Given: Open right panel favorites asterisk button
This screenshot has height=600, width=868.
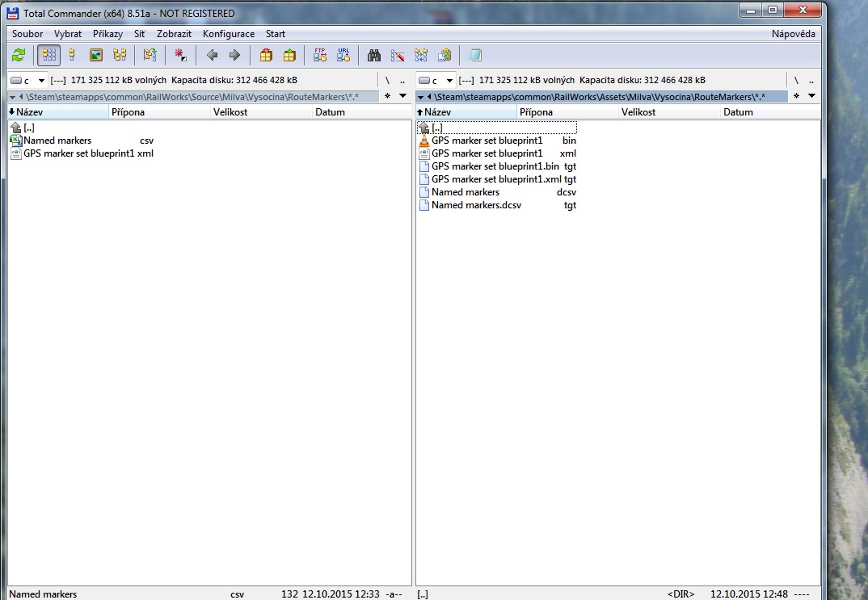Looking at the screenshot, I should (796, 96).
